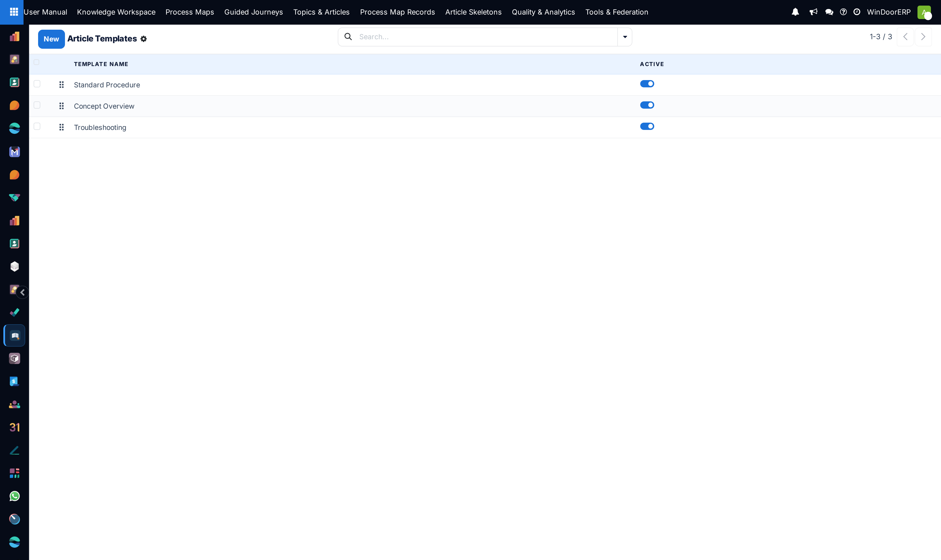Open the notifications bell
Viewport: 941px width, 560px height.
[x=795, y=12]
